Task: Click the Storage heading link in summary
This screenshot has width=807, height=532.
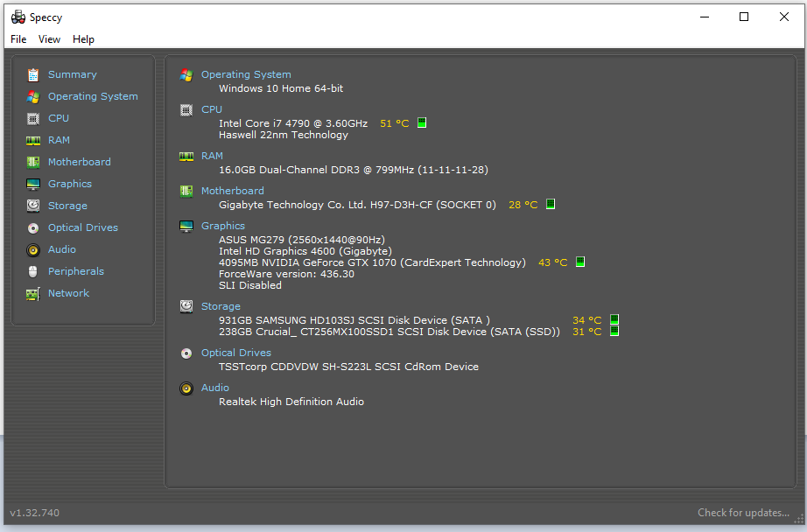Action: click(221, 306)
